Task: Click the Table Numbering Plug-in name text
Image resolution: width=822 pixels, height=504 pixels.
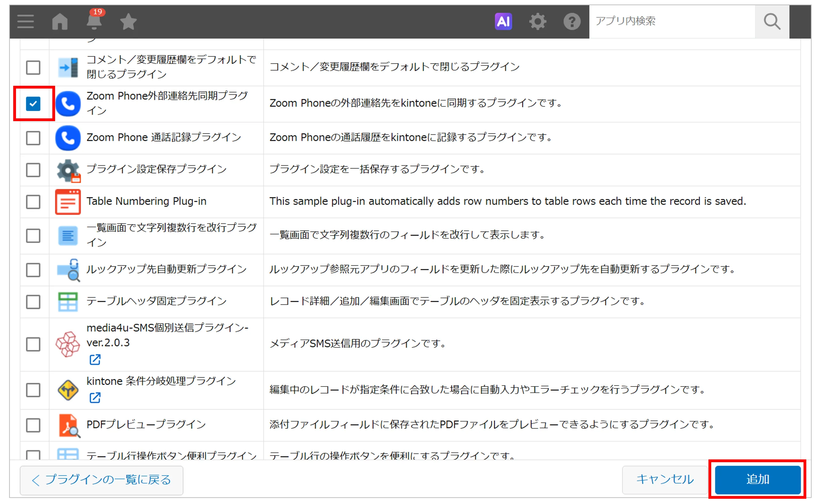Action: tap(146, 201)
